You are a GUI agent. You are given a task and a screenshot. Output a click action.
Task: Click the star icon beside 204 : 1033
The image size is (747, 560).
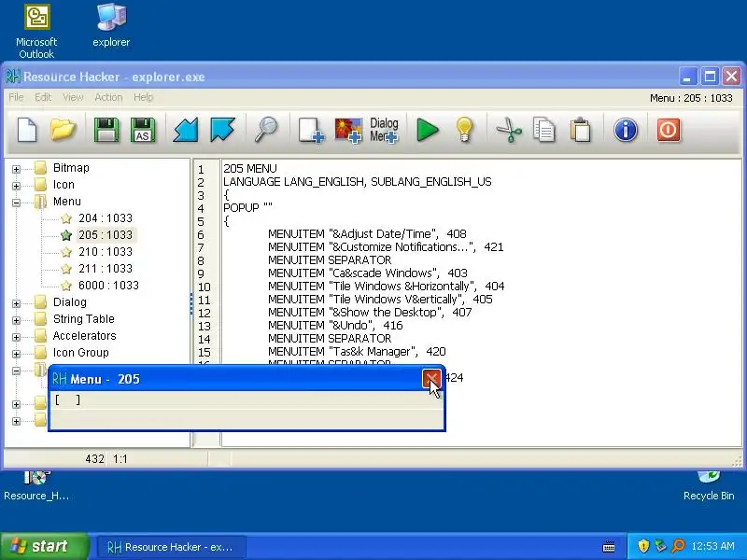point(66,218)
